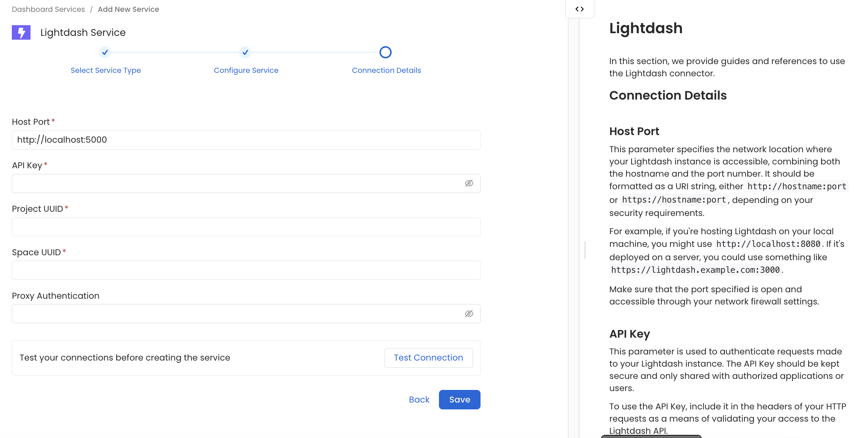Switch to the Configure Service step
Screen dimensions: 868x438
point(246,70)
